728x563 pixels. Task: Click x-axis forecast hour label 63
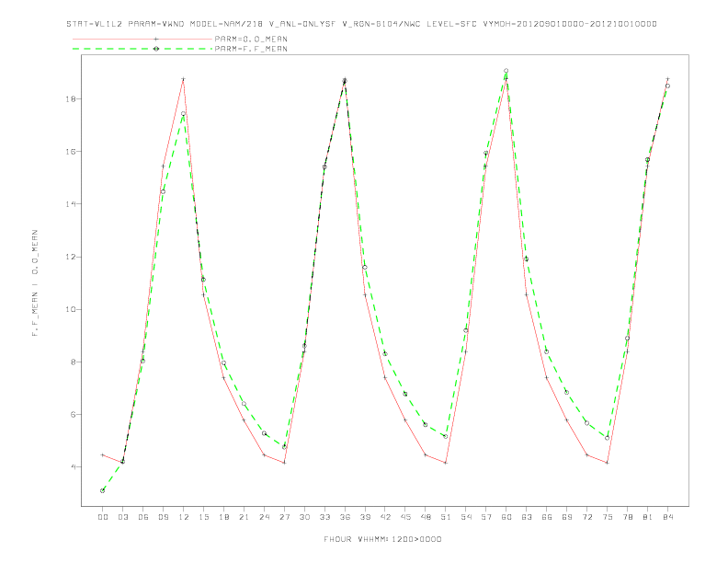point(527,517)
